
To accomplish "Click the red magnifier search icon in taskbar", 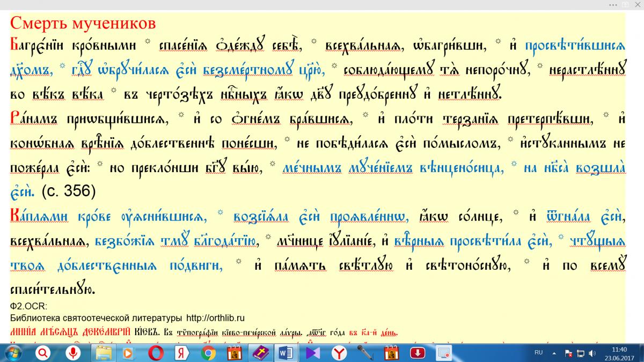I will (x=44, y=352).
